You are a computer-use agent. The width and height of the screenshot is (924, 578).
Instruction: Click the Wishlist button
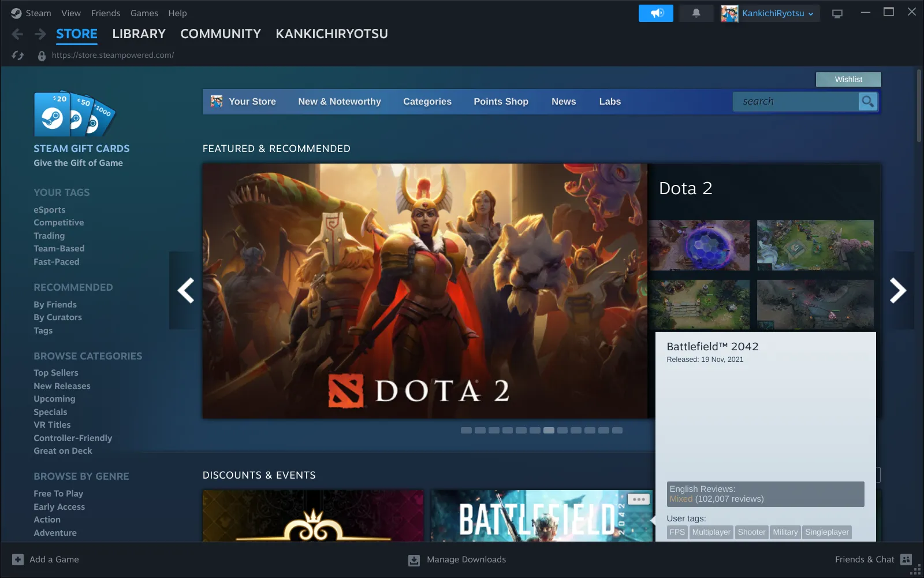tap(848, 79)
